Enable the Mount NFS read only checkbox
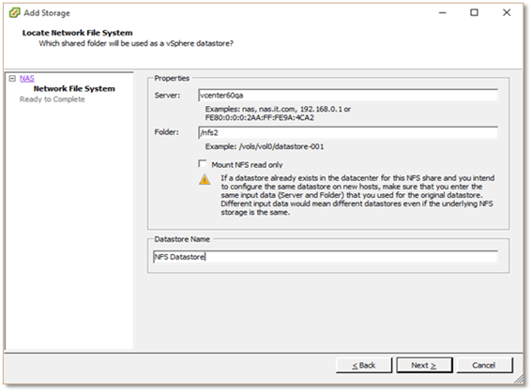532x392 pixels. [x=203, y=164]
